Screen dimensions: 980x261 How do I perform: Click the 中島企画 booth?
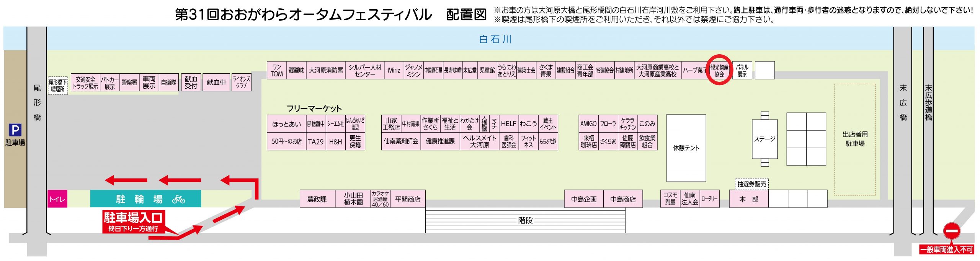584,199
